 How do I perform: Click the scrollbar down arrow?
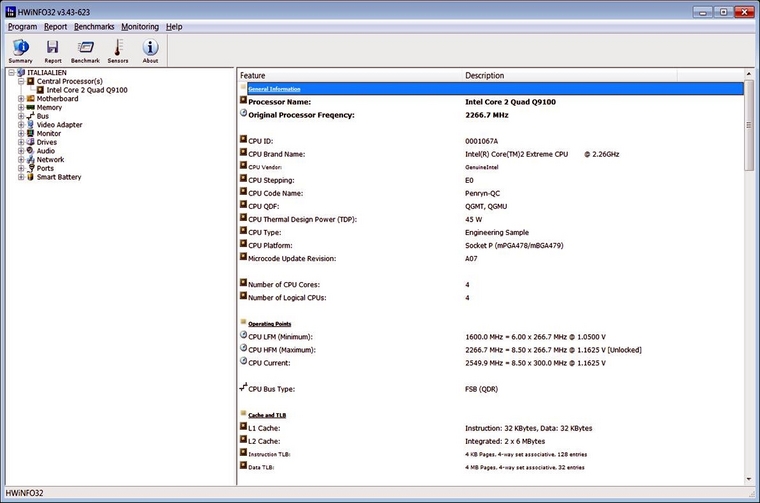pyautogui.click(x=749, y=479)
